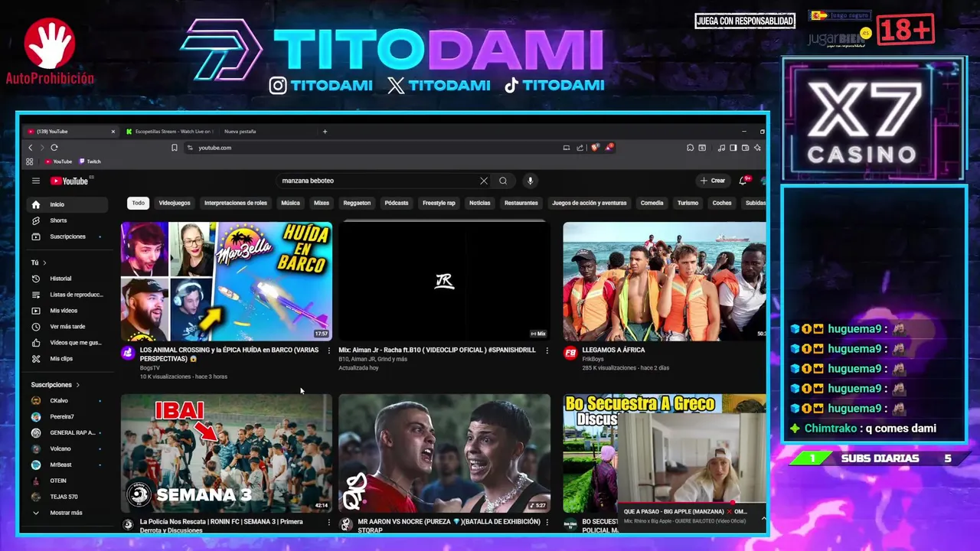Image resolution: width=980 pixels, height=551 pixels.
Task: Switch to the Nueva pestaña browser tab
Action: (x=240, y=132)
